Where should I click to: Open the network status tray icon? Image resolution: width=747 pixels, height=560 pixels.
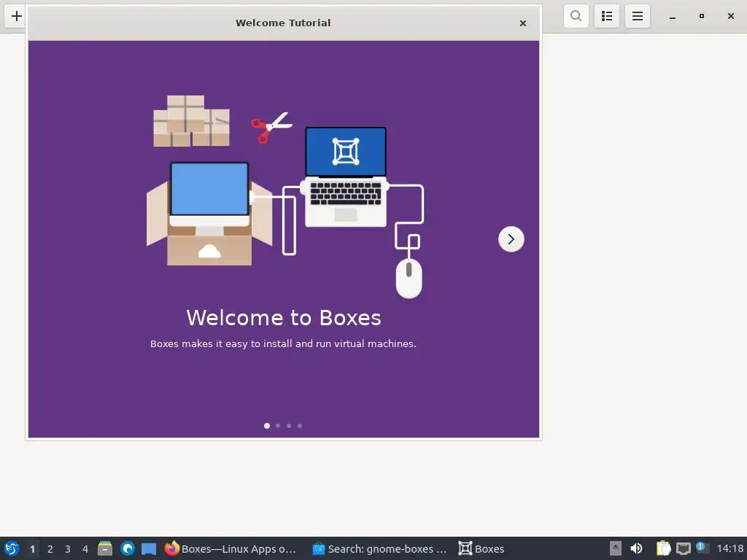pyautogui.click(x=683, y=548)
